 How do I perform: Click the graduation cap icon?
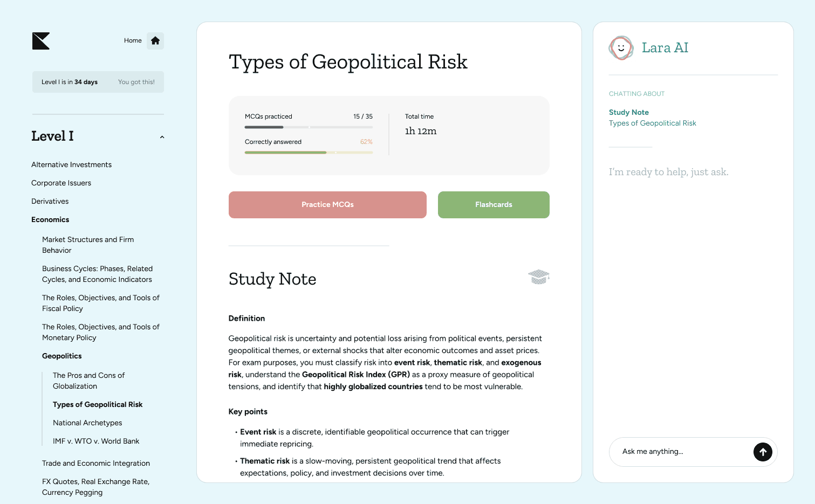click(538, 277)
